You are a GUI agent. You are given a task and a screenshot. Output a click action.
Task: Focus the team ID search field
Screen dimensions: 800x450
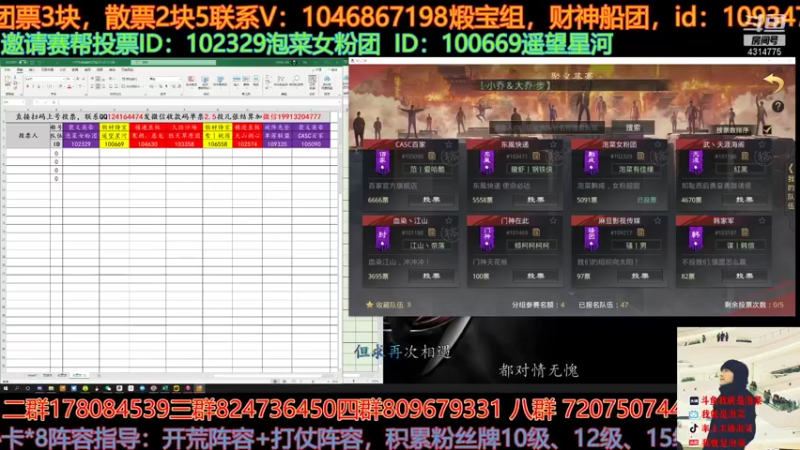pyautogui.click(x=547, y=128)
